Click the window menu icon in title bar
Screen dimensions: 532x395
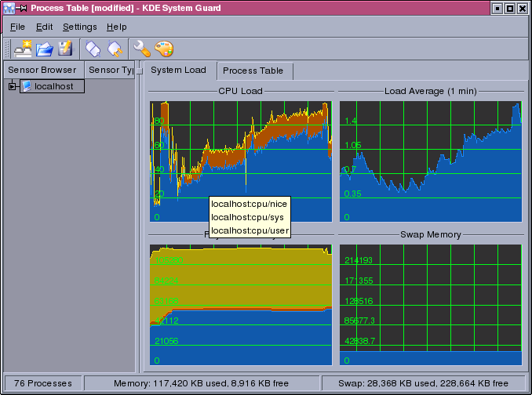(9, 8)
